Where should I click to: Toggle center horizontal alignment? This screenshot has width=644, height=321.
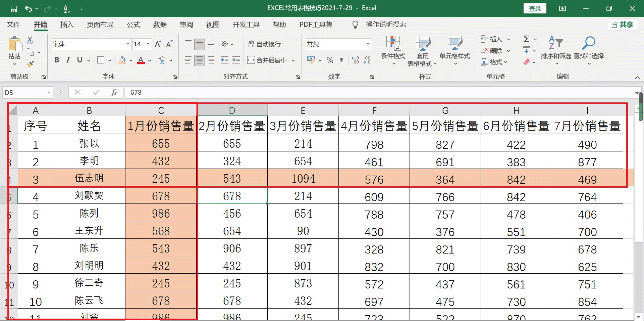pyautogui.click(x=200, y=60)
